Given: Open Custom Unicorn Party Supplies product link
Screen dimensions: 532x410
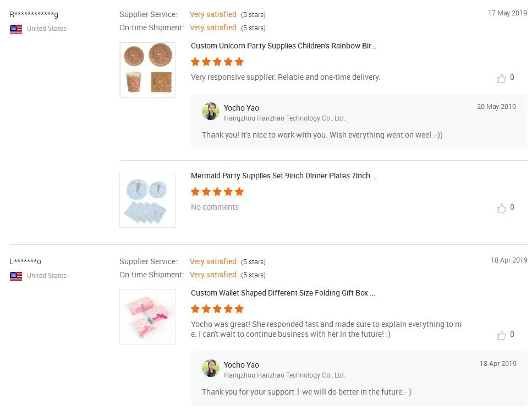Looking at the screenshot, I should click(283, 46).
